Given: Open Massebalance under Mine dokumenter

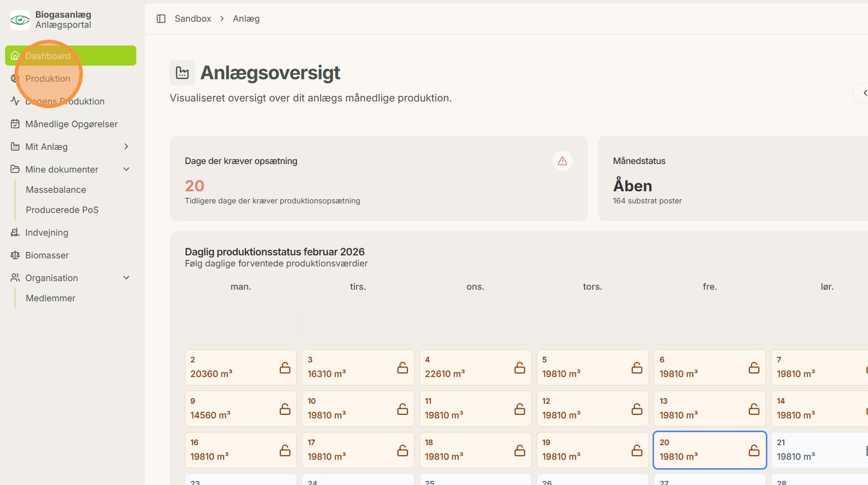Looking at the screenshot, I should (56, 190).
